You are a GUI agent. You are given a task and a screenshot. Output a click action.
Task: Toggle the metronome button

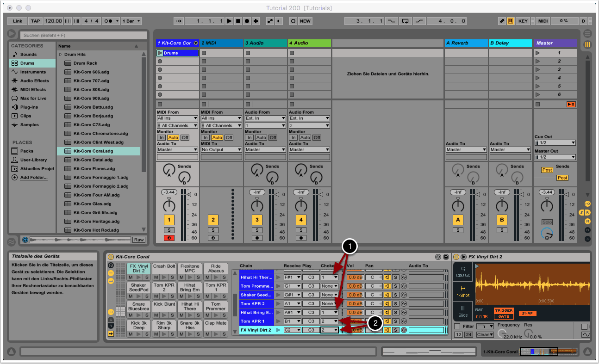[108, 21]
